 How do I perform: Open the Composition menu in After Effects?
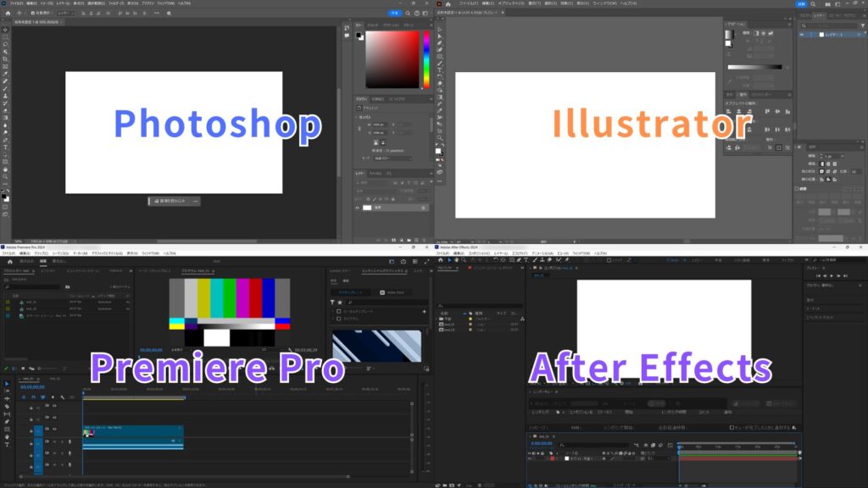tap(480, 253)
